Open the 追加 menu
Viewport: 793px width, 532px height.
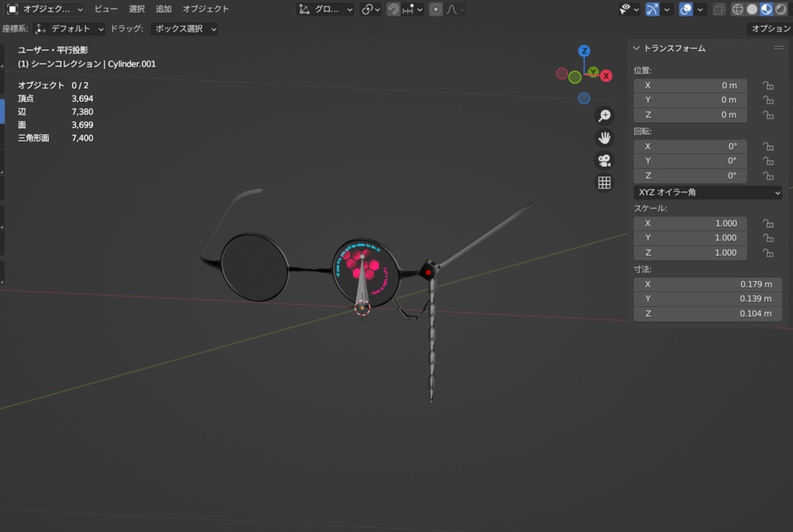[x=163, y=9]
